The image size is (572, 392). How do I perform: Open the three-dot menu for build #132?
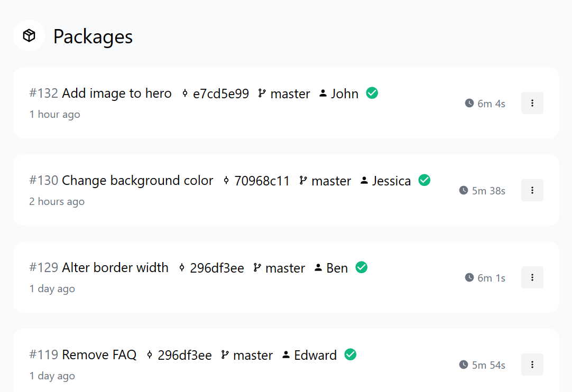point(532,103)
